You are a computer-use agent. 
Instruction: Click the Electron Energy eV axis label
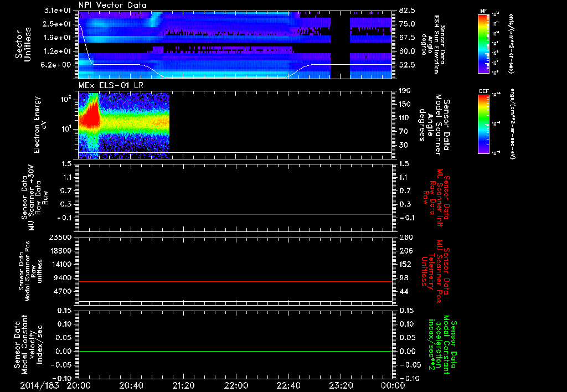point(40,125)
